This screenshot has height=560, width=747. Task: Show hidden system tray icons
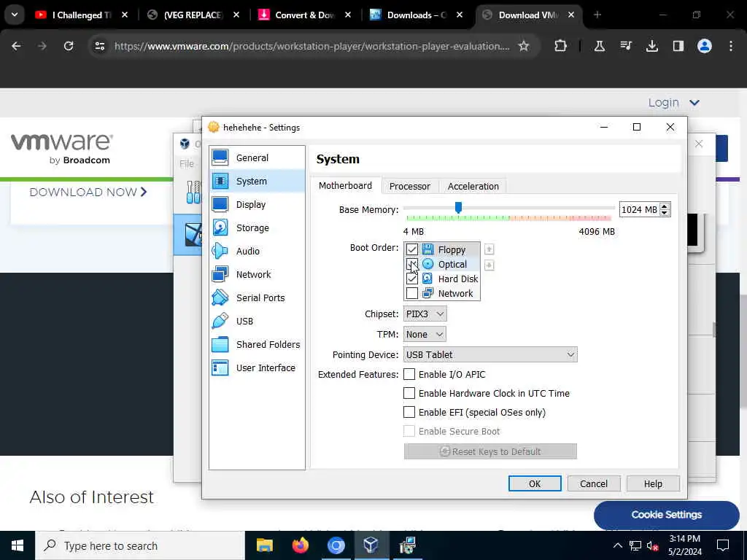point(617,545)
